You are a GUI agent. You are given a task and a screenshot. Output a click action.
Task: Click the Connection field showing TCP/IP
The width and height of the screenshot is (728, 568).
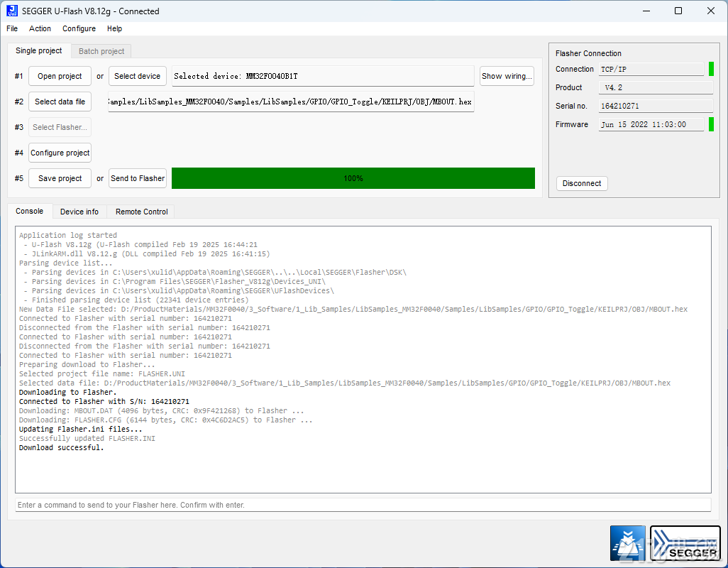click(651, 69)
